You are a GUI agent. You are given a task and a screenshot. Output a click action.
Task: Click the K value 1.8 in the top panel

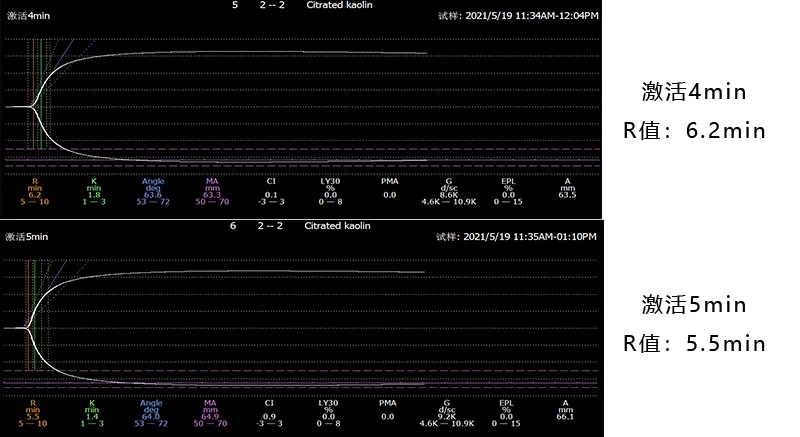point(94,195)
